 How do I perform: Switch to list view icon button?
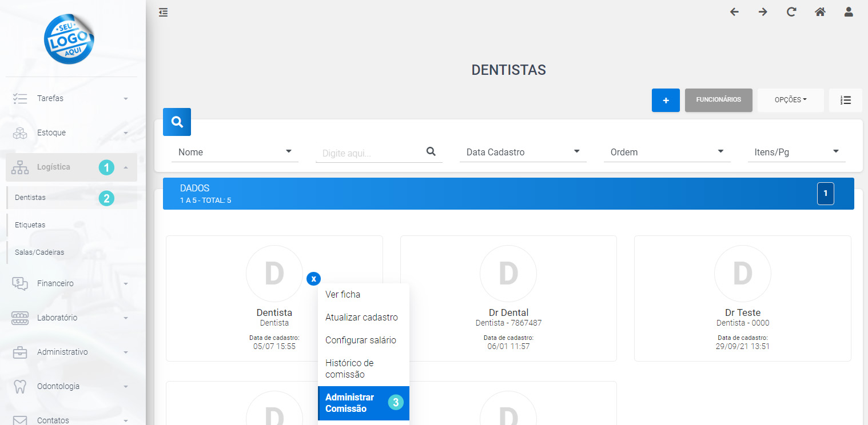(845, 100)
